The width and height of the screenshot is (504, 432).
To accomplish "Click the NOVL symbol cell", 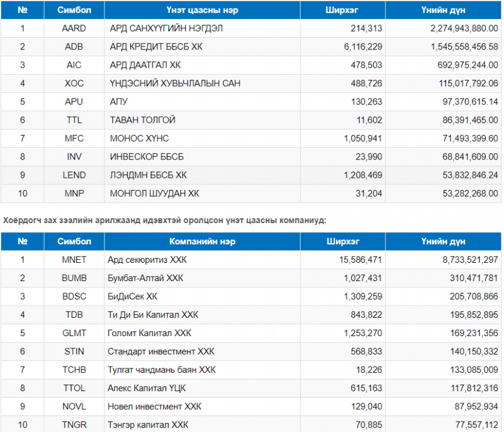I will click(x=74, y=406).
